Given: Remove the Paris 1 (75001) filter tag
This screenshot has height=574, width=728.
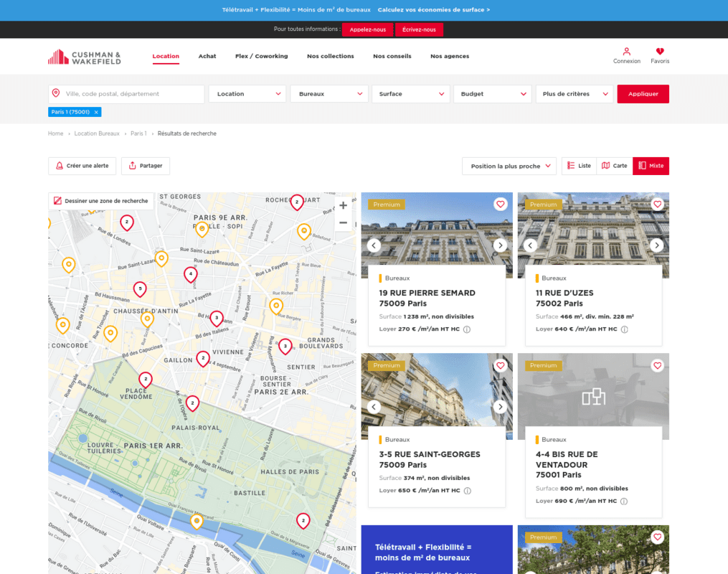Looking at the screenshot, I should tap(96, 112).
